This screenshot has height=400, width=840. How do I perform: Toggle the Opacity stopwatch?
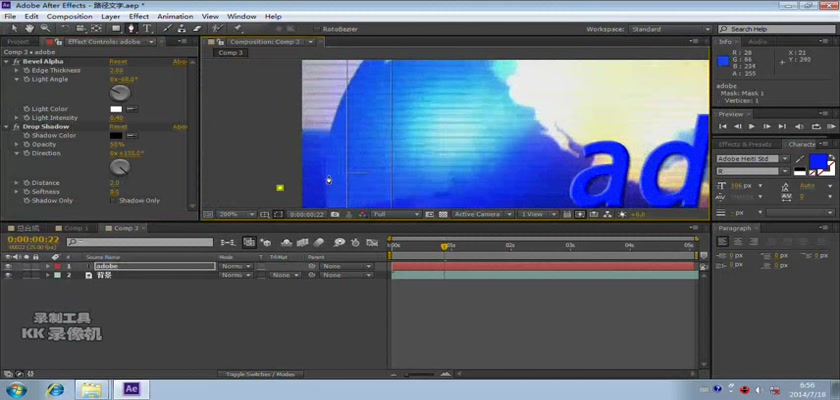pos(26,145)
